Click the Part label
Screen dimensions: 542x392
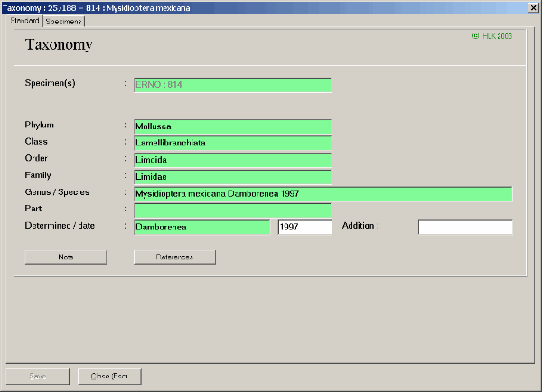tap(33, 209)
